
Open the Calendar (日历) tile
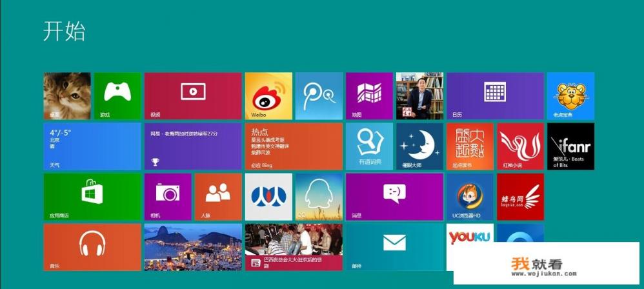(x=496, y=96)
